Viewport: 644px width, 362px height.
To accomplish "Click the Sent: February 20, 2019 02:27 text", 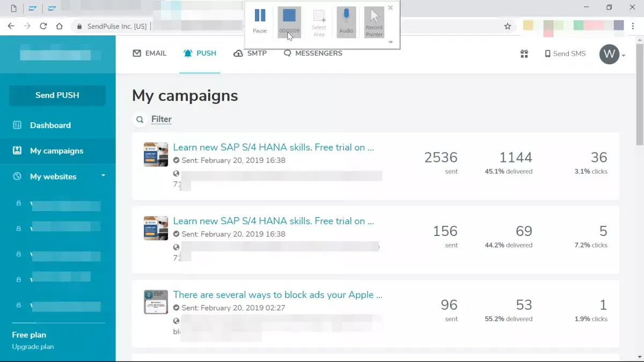I will click(233, 308).
